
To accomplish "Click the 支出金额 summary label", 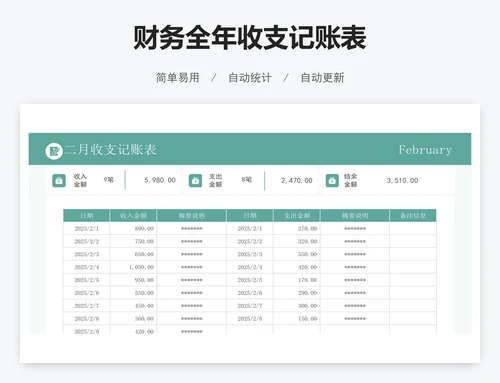I will (216, 180).
